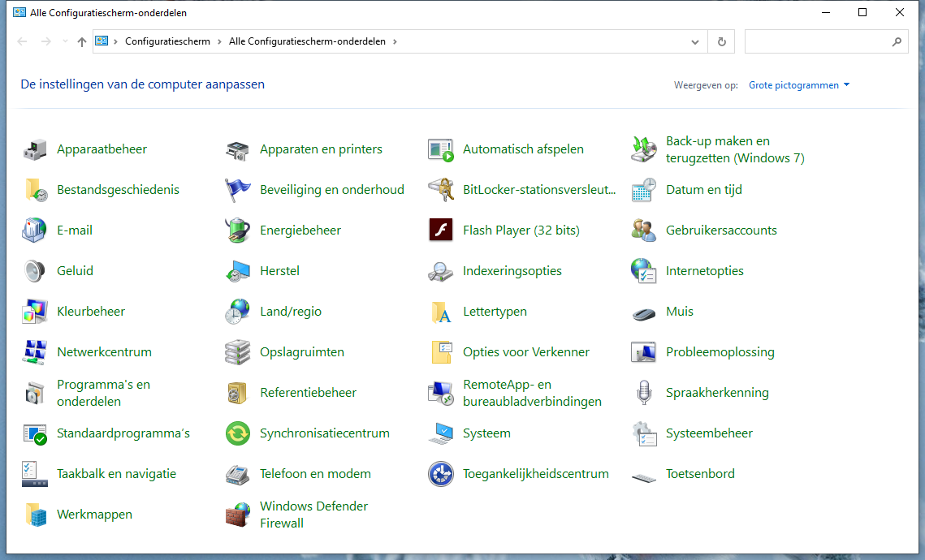Open the E-mail icon
Image resolution: width=925 pixels, height=560 pixels.
tap(35, 230)
